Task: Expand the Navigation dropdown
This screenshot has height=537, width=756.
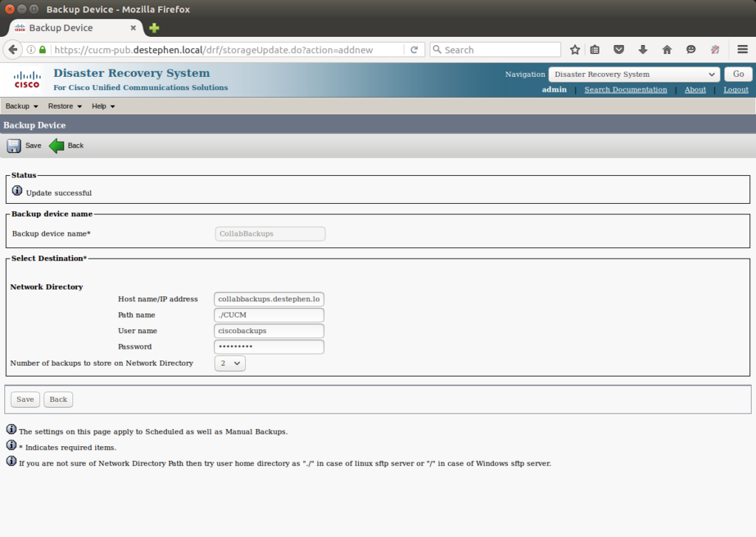Action: tap(634, 75)
